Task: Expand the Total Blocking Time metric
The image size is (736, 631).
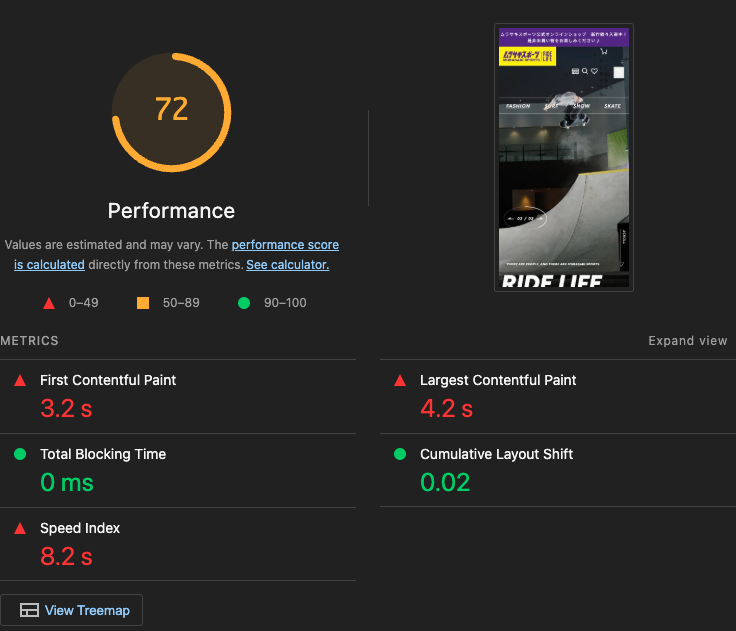Action: (178, 470)
